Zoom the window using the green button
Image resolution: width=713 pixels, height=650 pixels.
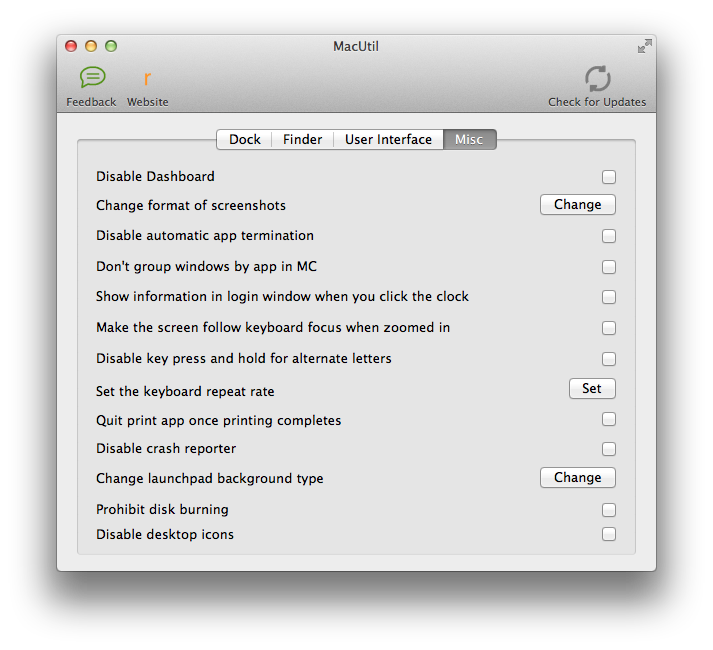(x=111, y=46)
